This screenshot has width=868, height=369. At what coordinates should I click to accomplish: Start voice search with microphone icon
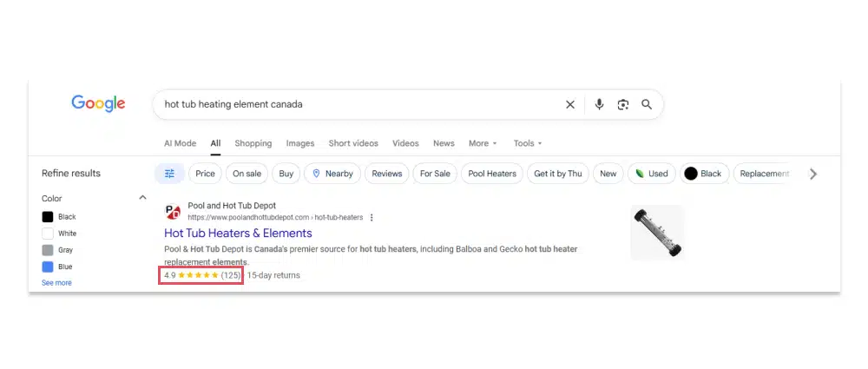click(599, 104)
